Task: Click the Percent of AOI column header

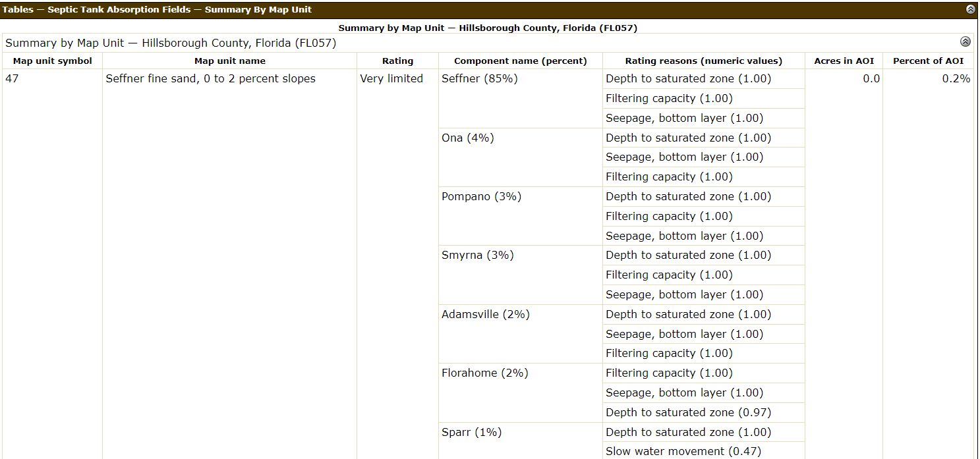Action: [928, 61]
